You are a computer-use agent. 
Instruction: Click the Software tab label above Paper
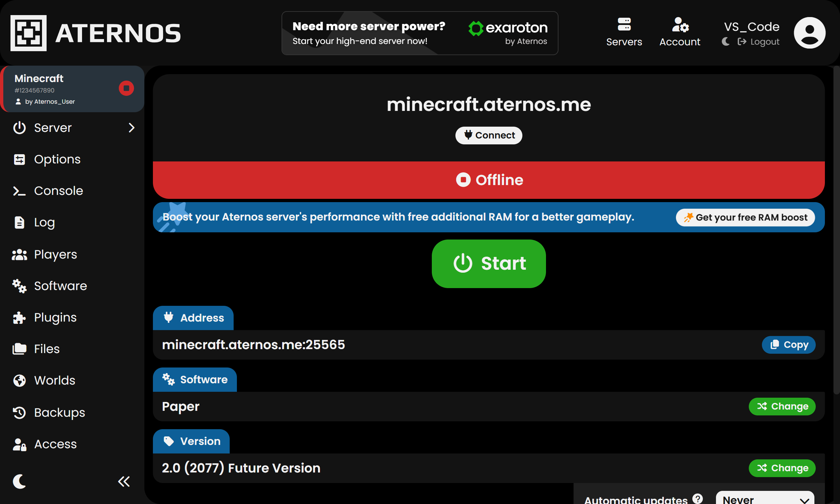pos(195,380)
